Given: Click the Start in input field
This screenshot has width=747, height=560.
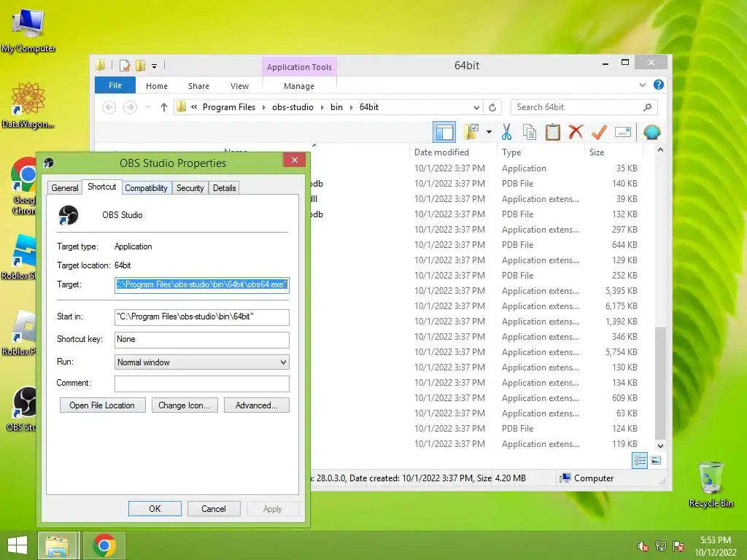Looking at the screenshot, I should tap(201, 317).
